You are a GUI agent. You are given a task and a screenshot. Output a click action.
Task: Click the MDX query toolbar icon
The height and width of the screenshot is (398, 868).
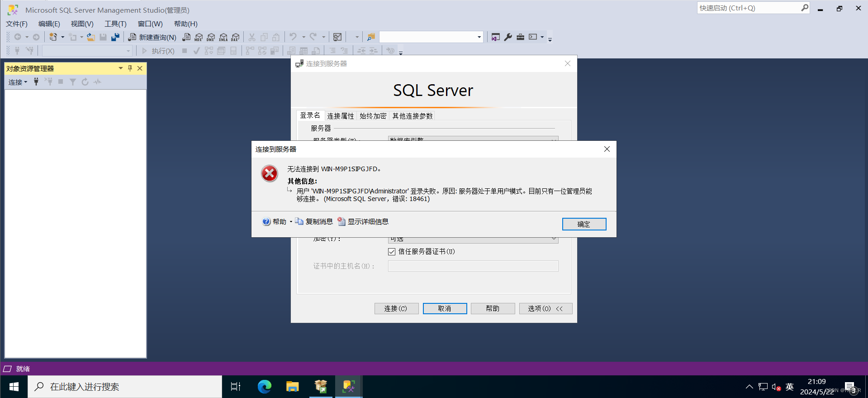199,37
